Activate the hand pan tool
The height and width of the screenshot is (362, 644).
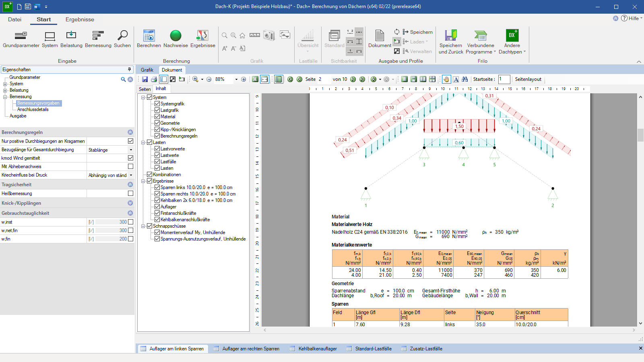[446, 79]
